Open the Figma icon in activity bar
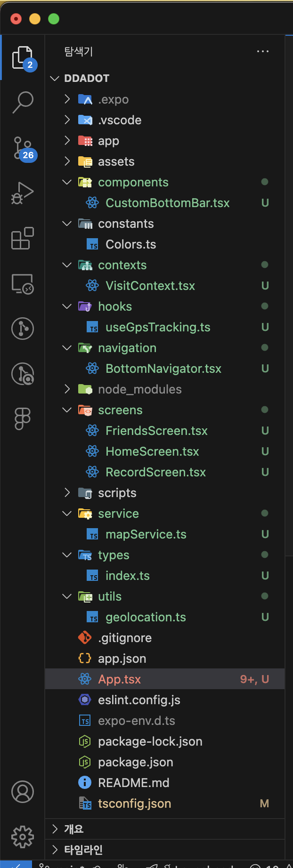 pyautogui.click(x=23, y=418)
